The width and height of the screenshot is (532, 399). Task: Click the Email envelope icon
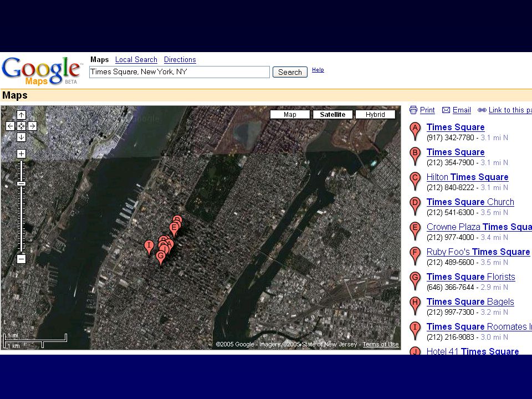pyautogui.click(x=446, y=110)
